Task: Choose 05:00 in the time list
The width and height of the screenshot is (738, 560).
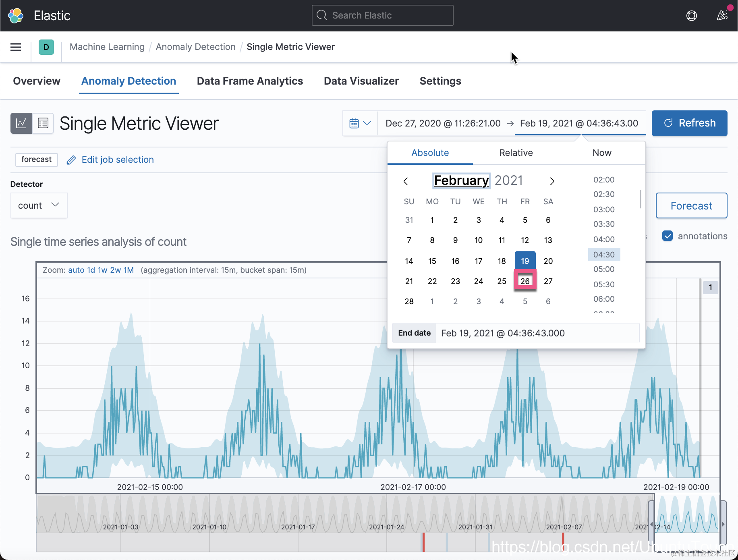Action: 604,269
